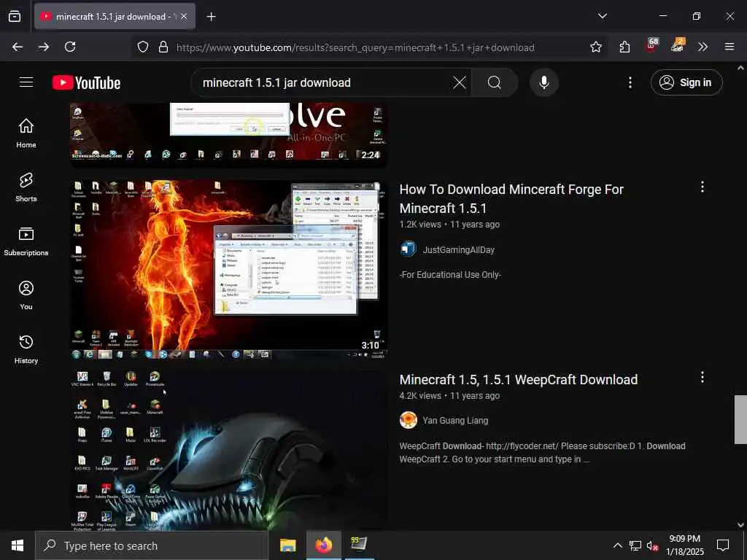Select the minecraft 1.5.1 jar download tab
Screen dimensions: 747x560
pyautogui.click(x=115, y=16)
